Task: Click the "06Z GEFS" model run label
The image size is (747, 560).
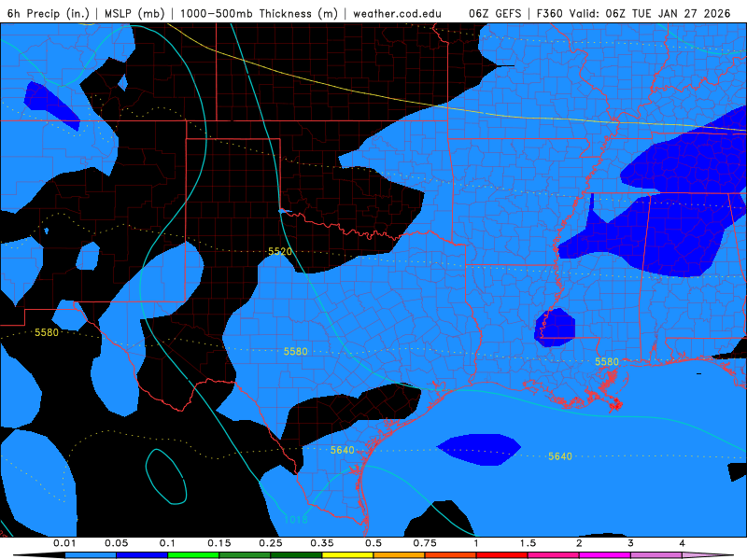Action: click(496, 13)
